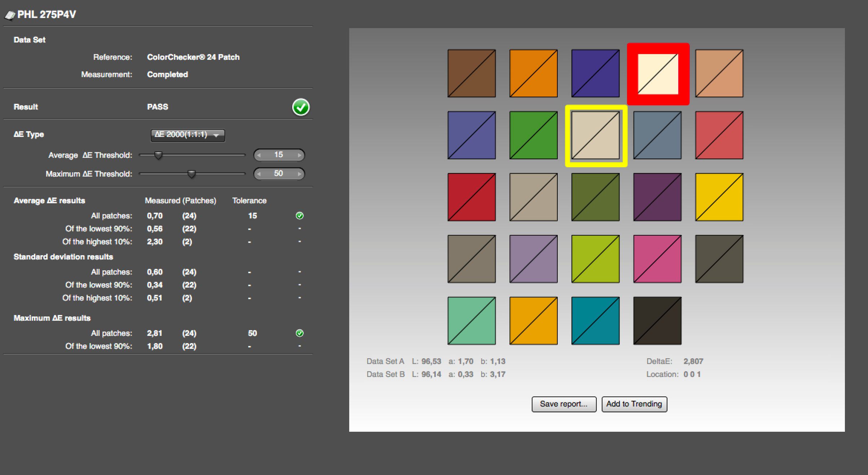Image resolution: width=868 pixels, height=475 pixels.
Task: Select the salmon red patch in second row
Action: pos(719,135)
